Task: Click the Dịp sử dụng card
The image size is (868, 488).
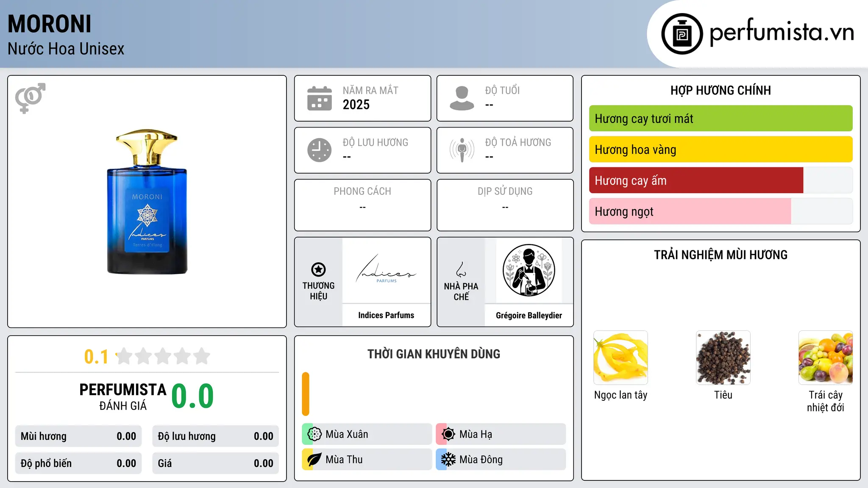Action: click(x=505, y=205)
